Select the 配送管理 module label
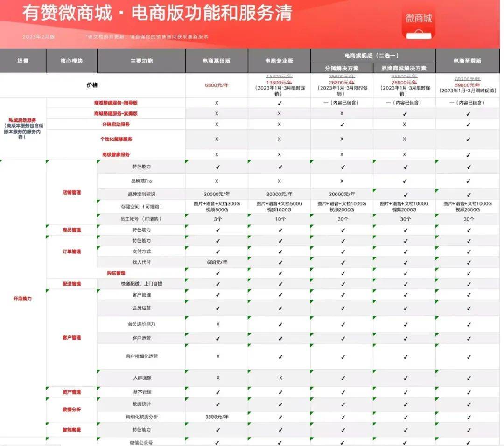504x446 pixels. point(72,284)
